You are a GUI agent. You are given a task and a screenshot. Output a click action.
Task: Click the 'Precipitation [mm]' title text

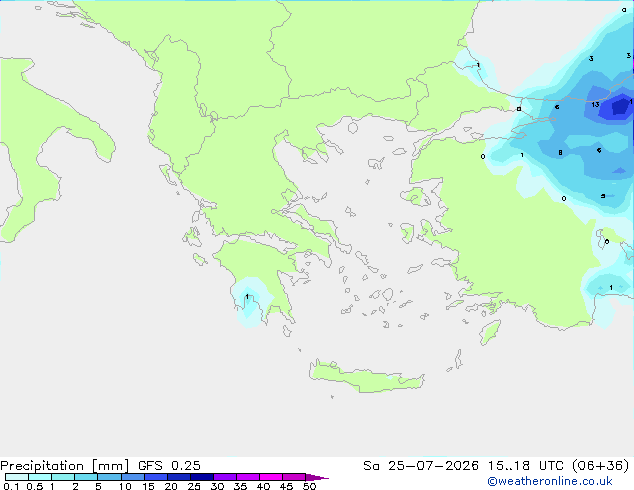[x=64, y=466]
